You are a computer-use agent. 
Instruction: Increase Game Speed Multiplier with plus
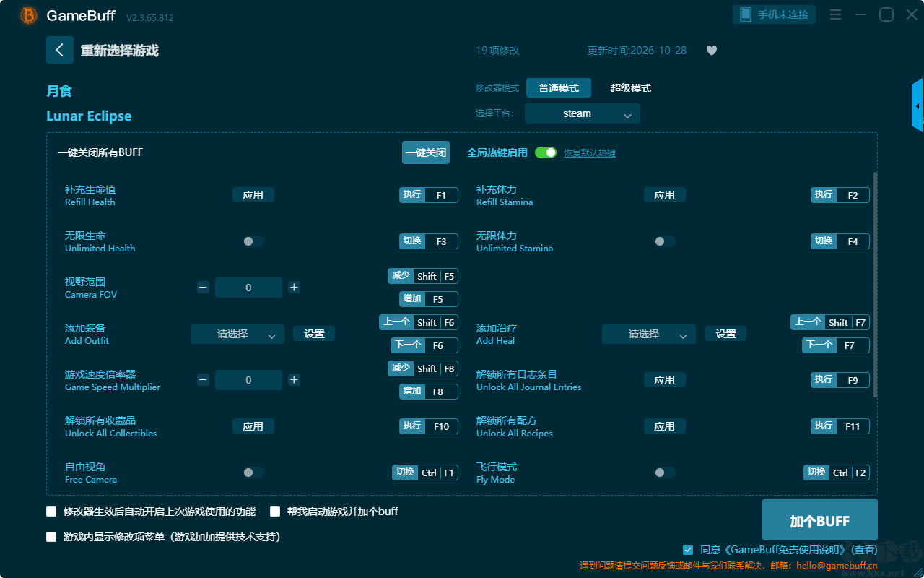[x=294, y=379]
